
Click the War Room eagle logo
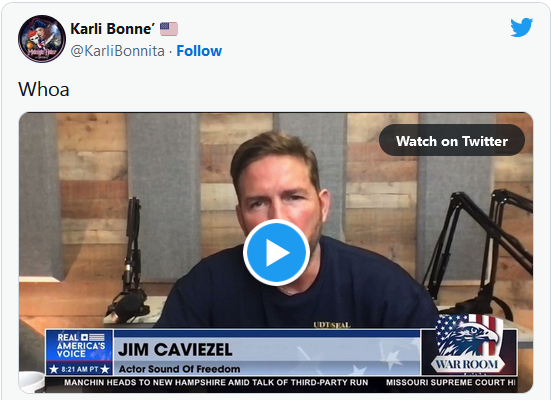pyautogui.click(x=468, y=344)
